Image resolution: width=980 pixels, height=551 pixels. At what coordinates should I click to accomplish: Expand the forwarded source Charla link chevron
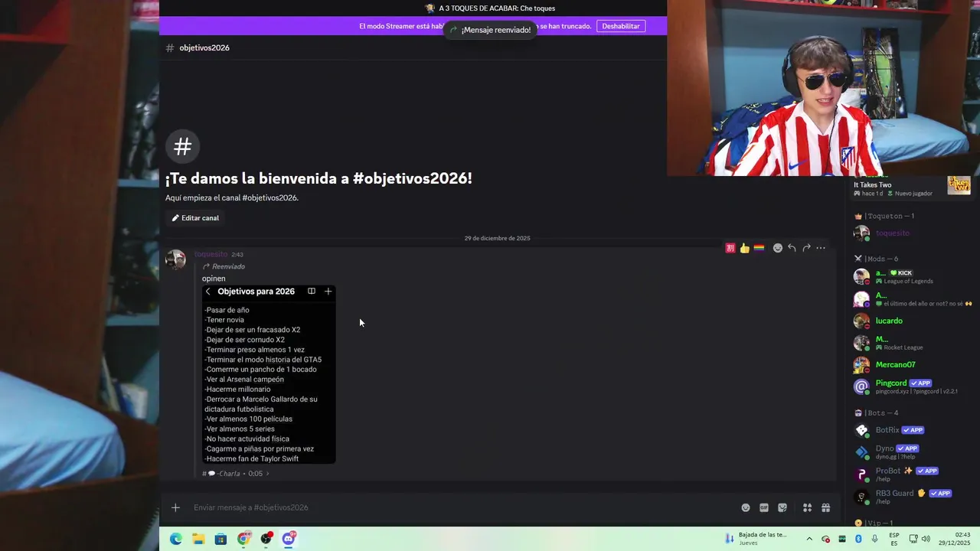(267, 474)
